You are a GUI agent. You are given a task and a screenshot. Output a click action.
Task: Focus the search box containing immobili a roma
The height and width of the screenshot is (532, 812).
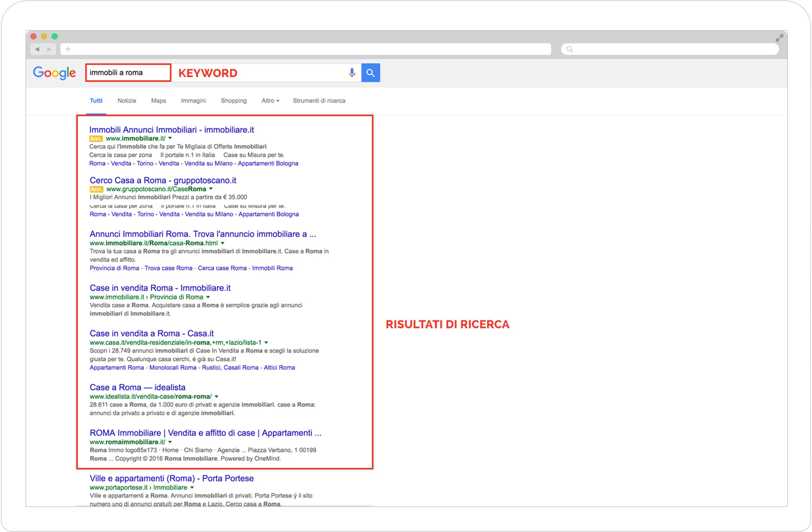coord(128,73)
